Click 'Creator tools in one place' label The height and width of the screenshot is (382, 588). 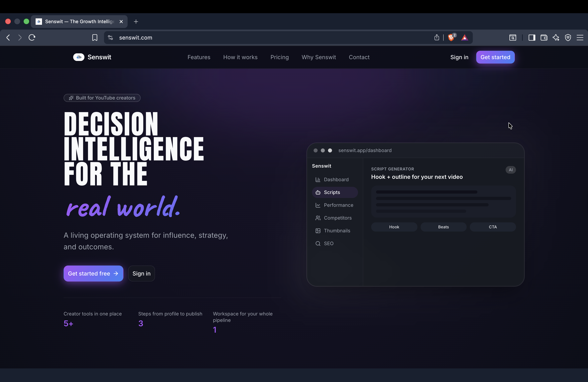click(93, 314)
